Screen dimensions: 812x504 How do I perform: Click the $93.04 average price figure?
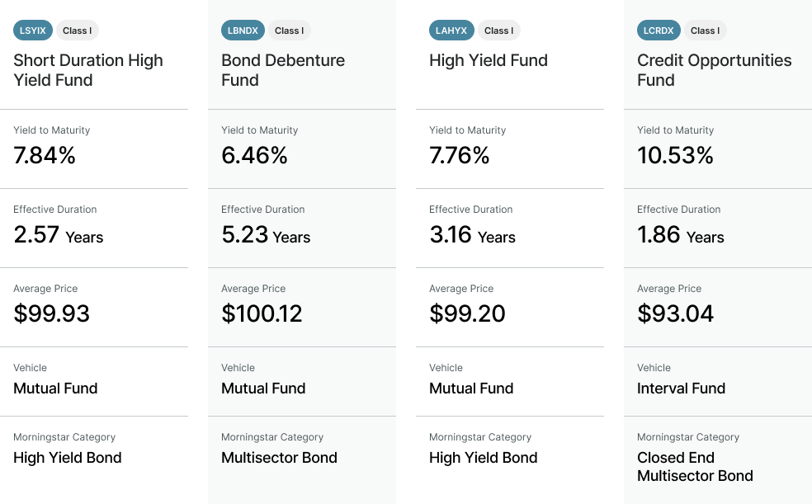coord(675,313)
